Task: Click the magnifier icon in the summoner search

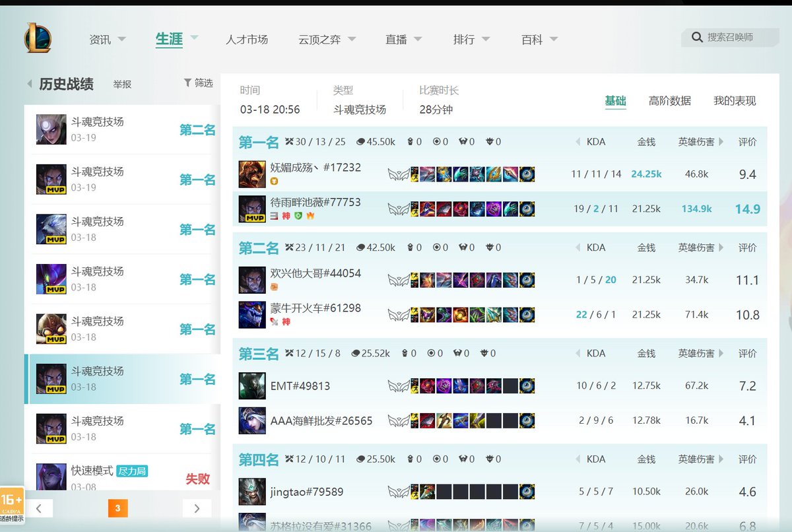Action: pos(697,38)
